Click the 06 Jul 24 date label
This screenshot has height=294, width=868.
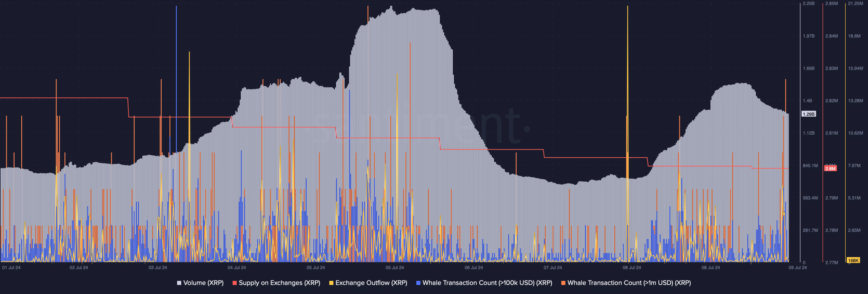[474, 268]
